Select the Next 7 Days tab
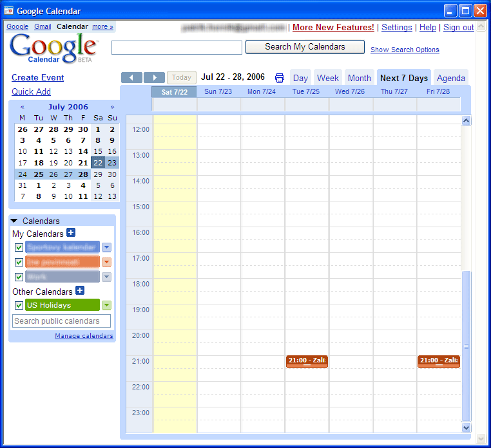The width and height of the screenshot is (491, 448). tap(404, 78)
